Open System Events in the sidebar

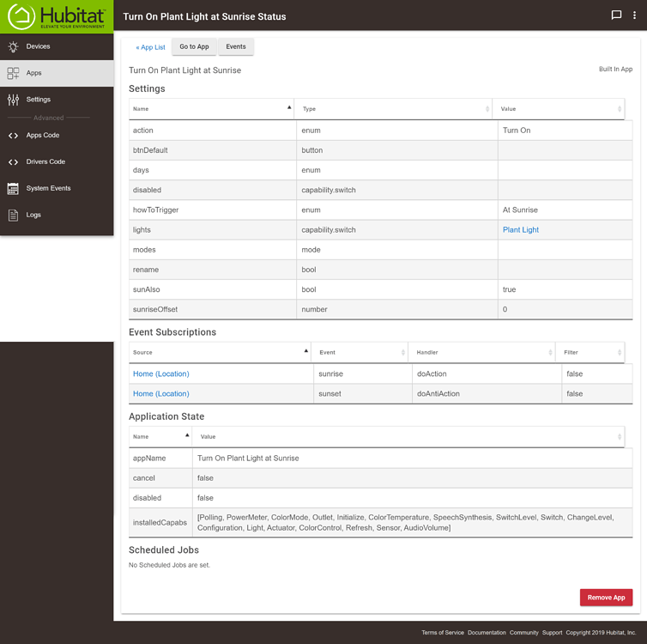tap(57, 188)
